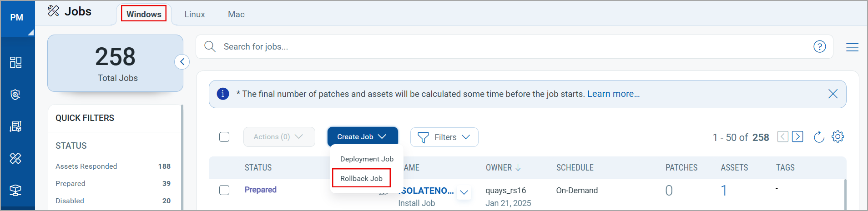Switch to the Linux tab
The width and height of the screenshot is (868, 211).
[195, 15]
